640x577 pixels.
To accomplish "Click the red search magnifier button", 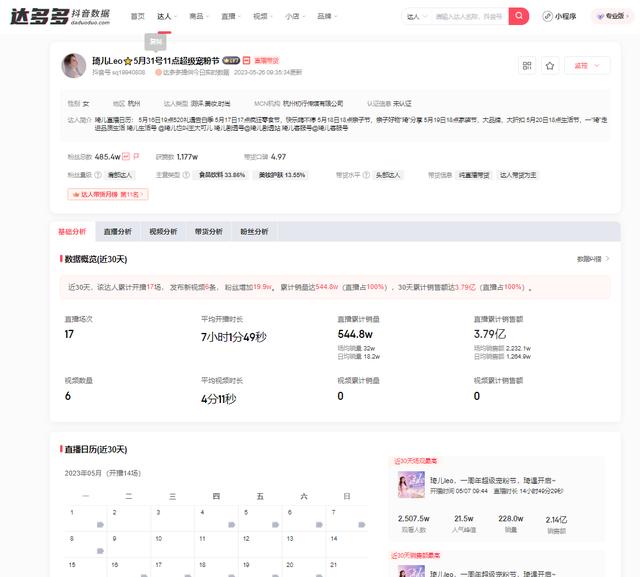I will point(518,16).
